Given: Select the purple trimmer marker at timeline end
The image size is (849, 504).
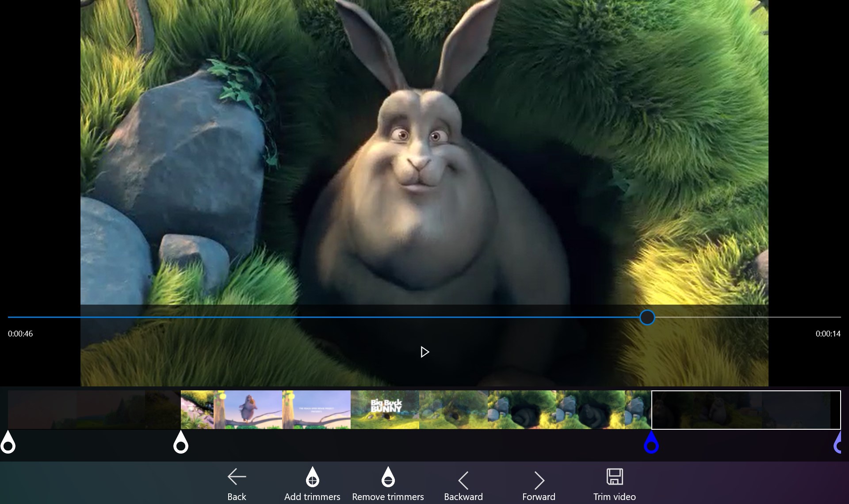Looking at the screenshot, I should coord(838,442).
